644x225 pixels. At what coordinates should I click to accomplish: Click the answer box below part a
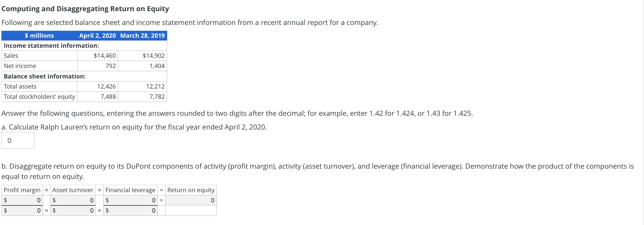coord(17,140)
